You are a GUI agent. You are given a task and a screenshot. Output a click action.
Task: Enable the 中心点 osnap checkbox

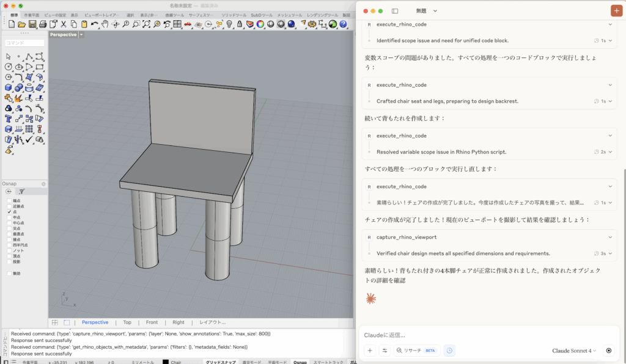(9, 223)
